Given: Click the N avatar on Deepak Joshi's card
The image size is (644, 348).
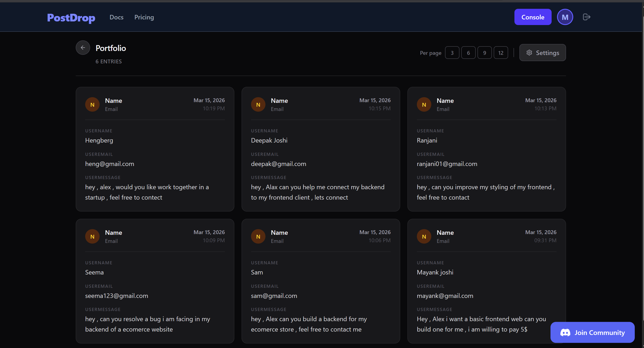Looking at the screenshot, I should [x=258, y=105].
